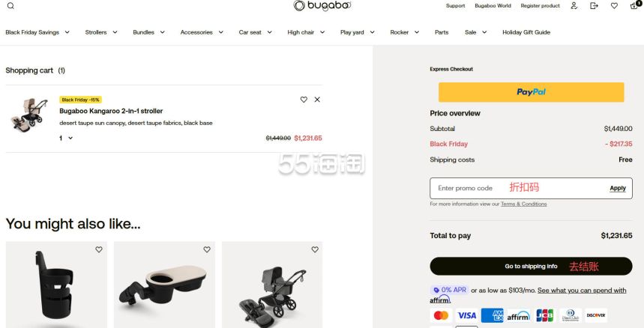This screenshot has width=644, height=328.
Task: Favorite the cup holder recommendation
Action: click(99, 249)
